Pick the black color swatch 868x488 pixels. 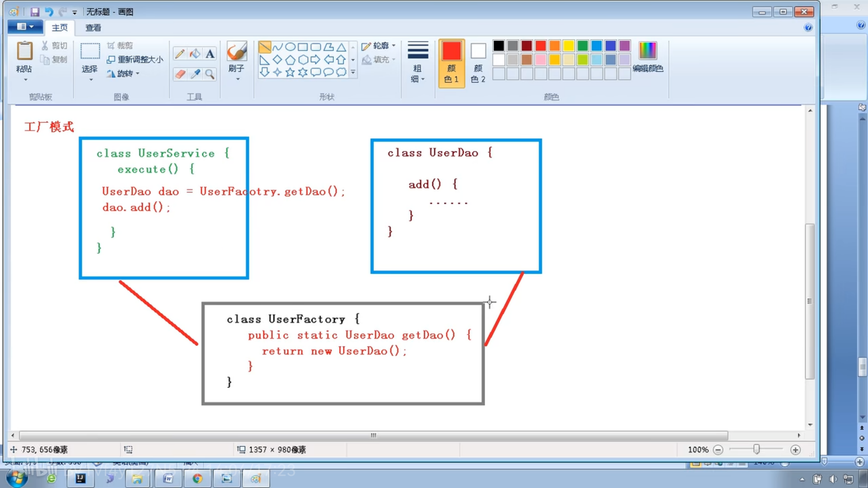pyautogui.click(x=499, y=46)
